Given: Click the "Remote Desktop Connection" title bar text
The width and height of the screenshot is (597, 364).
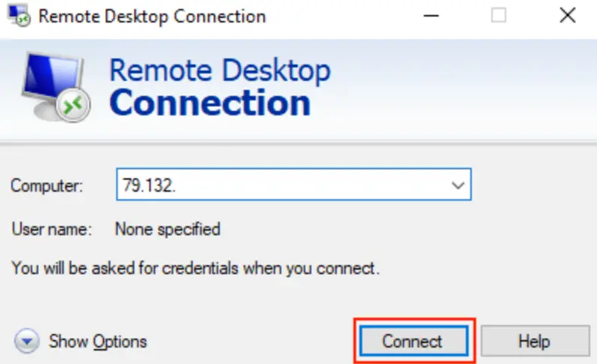Looking at the screenshot, I should 152,17.
